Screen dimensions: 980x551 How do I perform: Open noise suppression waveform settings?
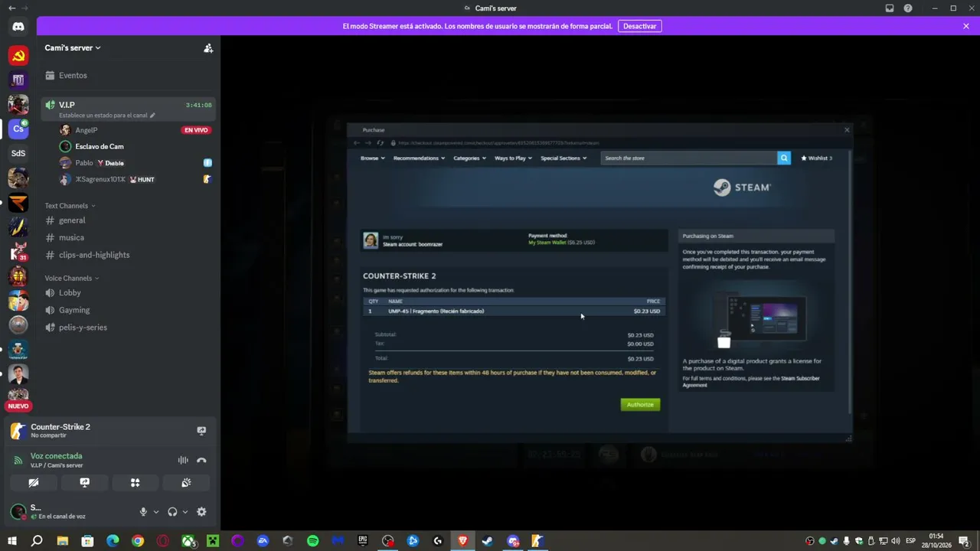183,460
